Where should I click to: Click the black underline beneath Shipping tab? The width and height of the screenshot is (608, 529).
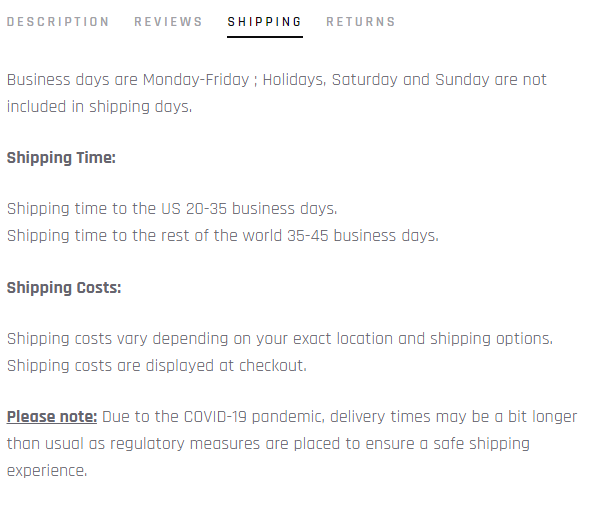click(265, 37)
